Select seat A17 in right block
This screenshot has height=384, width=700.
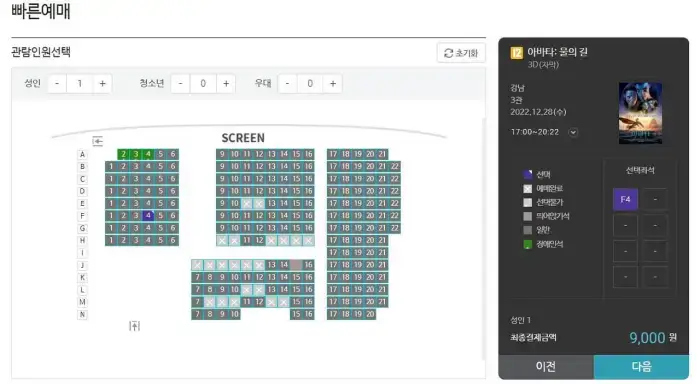333,154
